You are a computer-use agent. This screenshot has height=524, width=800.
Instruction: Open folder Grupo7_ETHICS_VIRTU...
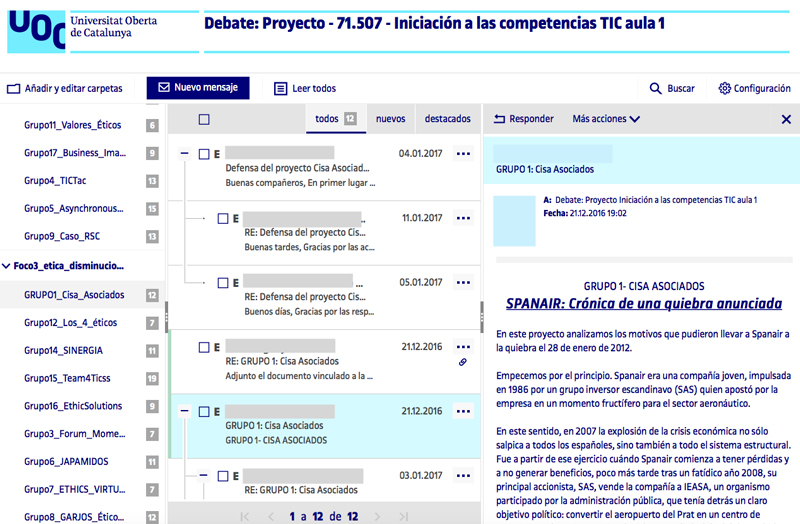click(x=74, y=489)
